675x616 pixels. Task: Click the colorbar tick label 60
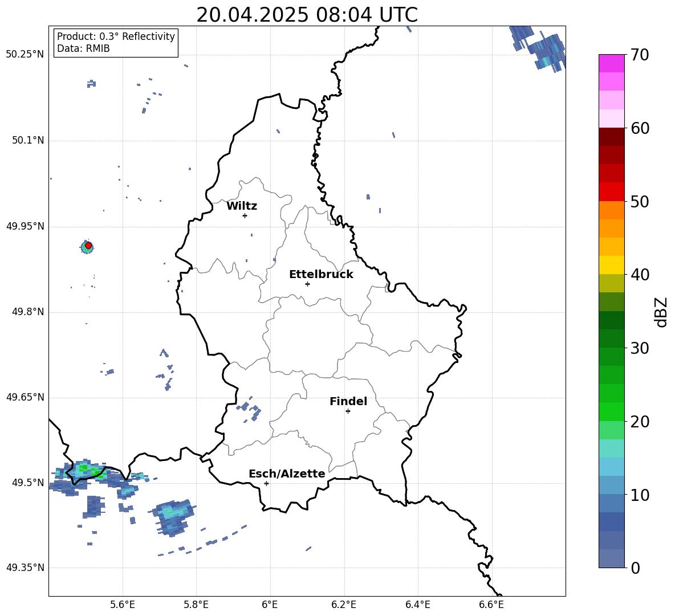coord(640,128)
